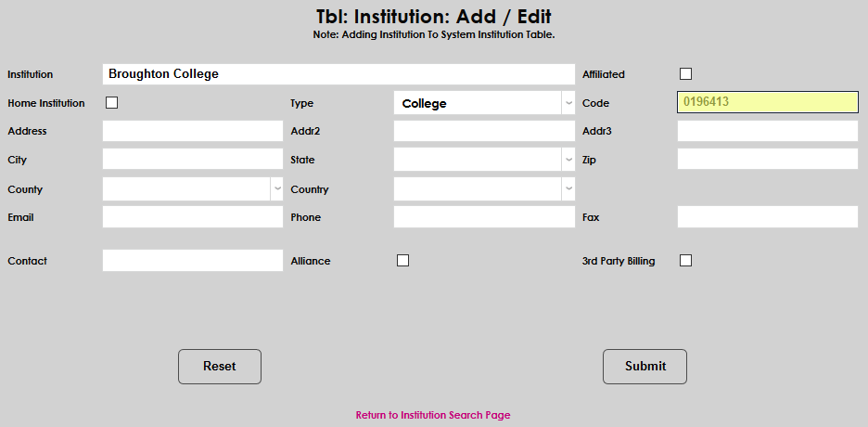Tick the Affiliated checkbox
Image resolution: width=868 pixels, height=427 pixels.
(x=686, y=74)
